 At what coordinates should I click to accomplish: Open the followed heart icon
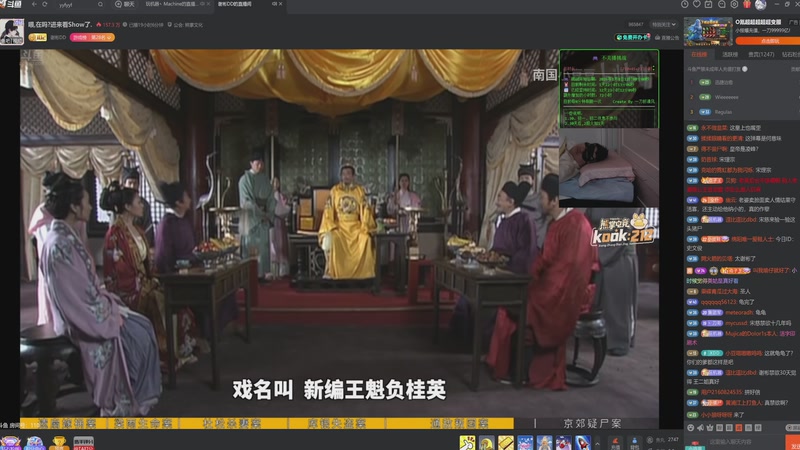tap(696, 4)
